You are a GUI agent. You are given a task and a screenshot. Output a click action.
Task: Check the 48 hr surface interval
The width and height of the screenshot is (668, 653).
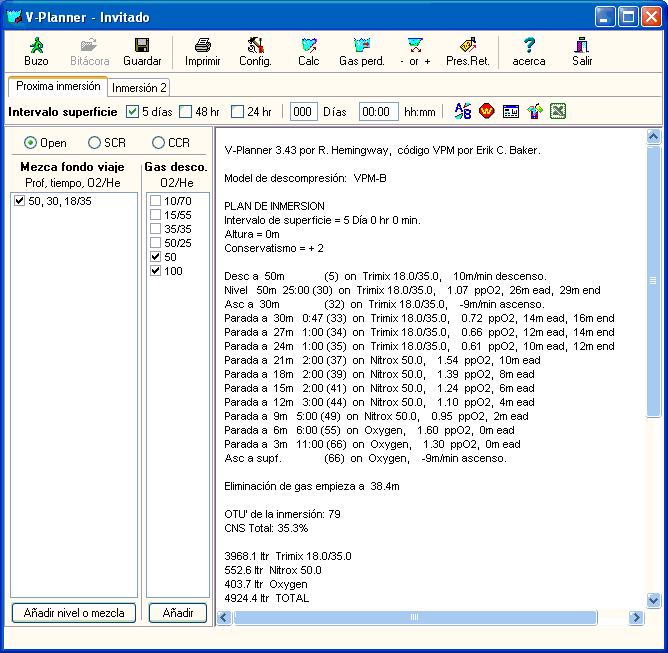(185, 112)
